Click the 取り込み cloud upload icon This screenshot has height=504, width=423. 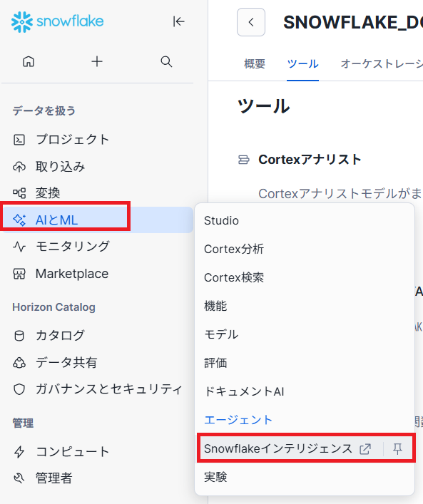click(19, 167)
